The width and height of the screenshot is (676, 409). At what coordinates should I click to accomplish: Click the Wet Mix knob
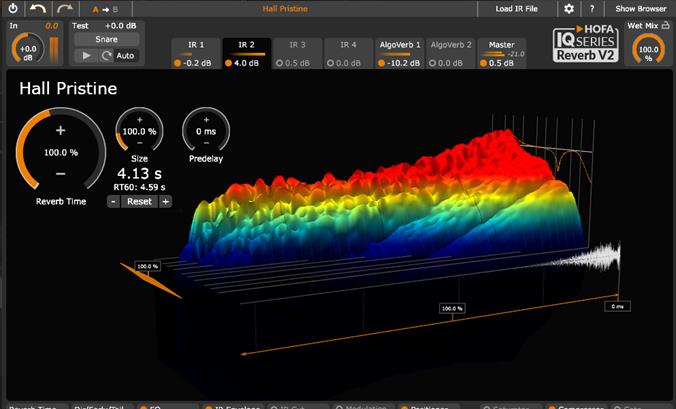pyautogui.click(x=648, y=49)
